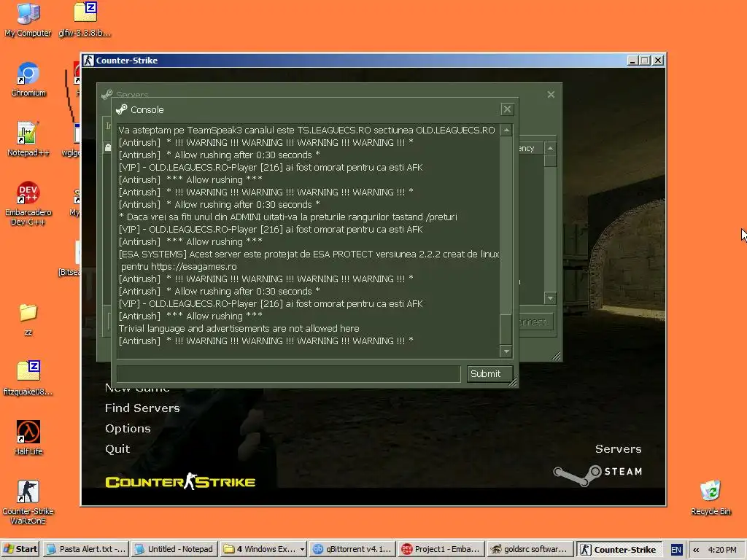Close the Console dialog
Image resolution: width=747 pixels, height=560 pixels.
(x=507, y=109)
